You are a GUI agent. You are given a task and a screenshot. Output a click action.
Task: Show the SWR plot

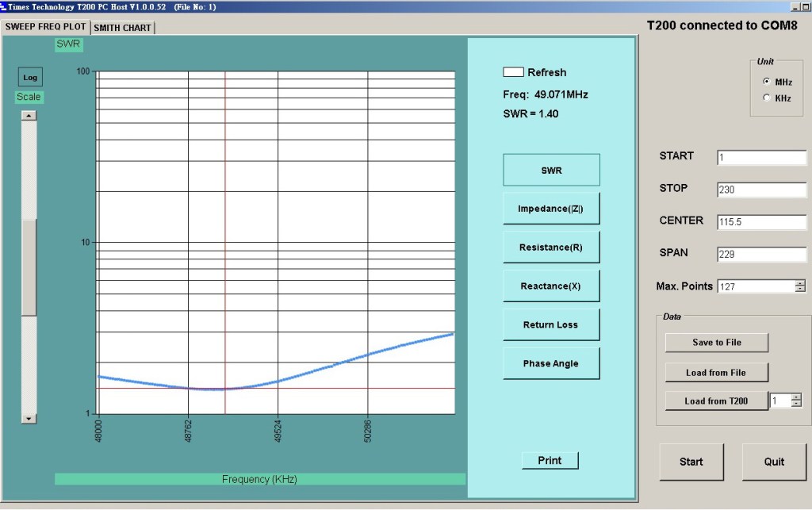(x=551, y=170)
